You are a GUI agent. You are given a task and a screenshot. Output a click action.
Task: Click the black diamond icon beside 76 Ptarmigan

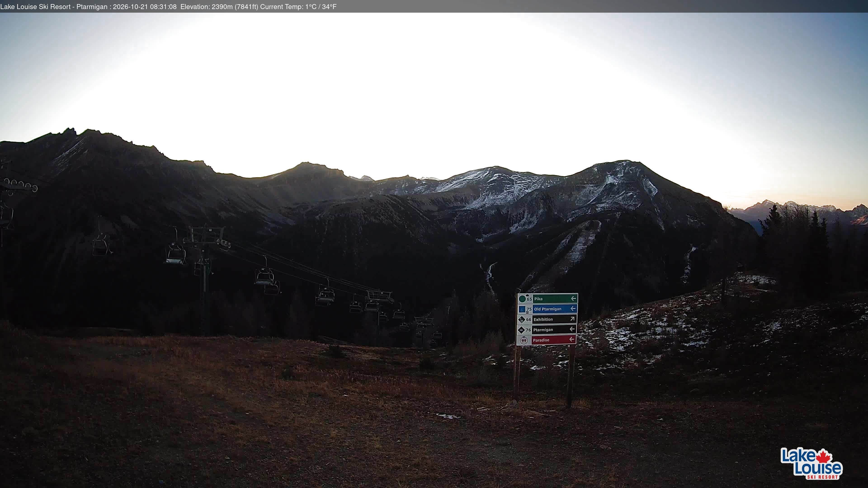522,330
